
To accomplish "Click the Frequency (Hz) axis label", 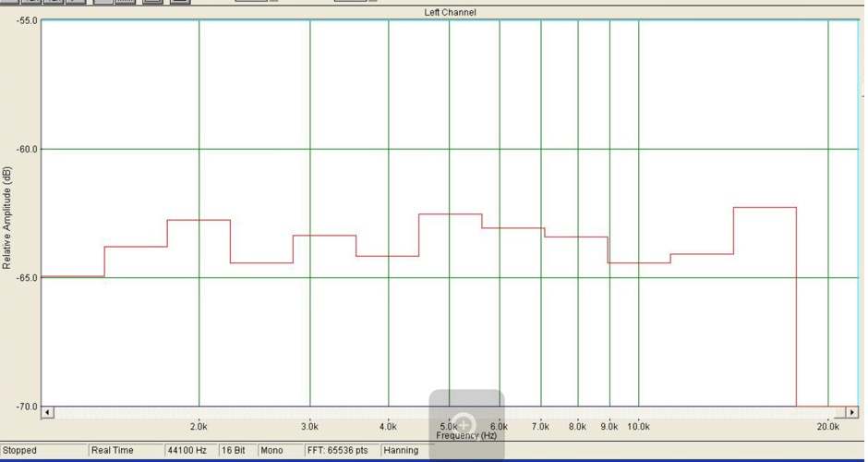I will (466, 435).
